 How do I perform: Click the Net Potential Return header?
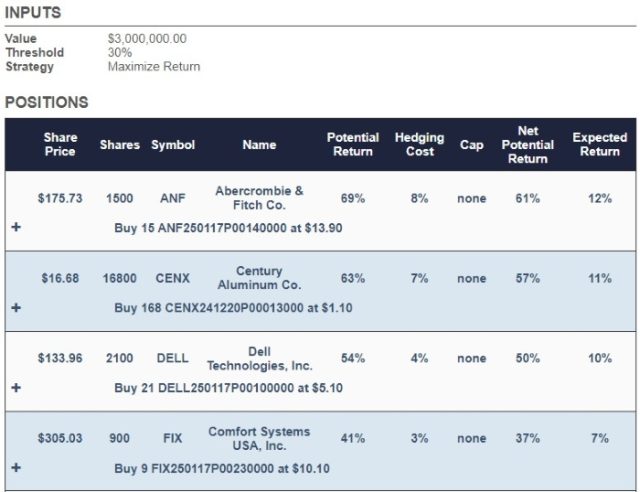pos(528,145)
